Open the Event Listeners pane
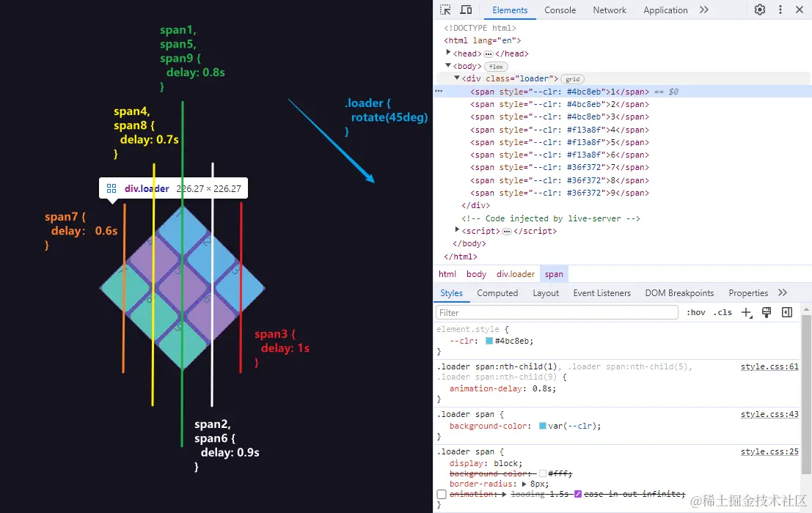This screenshot has width=812, height=513. pos(601,293)
